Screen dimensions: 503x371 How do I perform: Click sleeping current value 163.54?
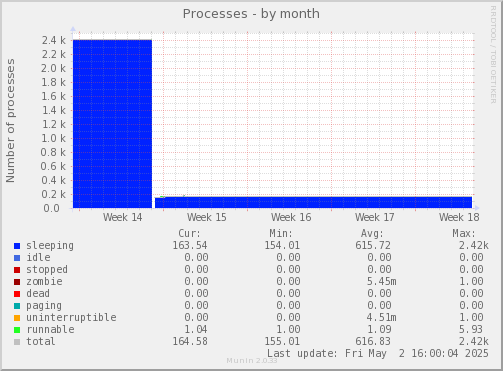pyautogui.click(x=190, y=245)
